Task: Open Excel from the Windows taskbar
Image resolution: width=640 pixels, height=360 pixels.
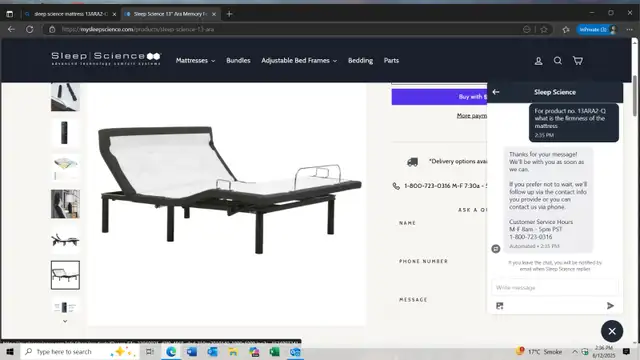Action: pos(274,351)
